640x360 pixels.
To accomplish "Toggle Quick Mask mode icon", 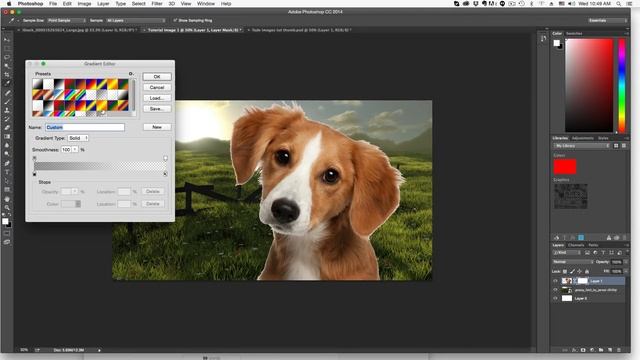I will 7,233.
